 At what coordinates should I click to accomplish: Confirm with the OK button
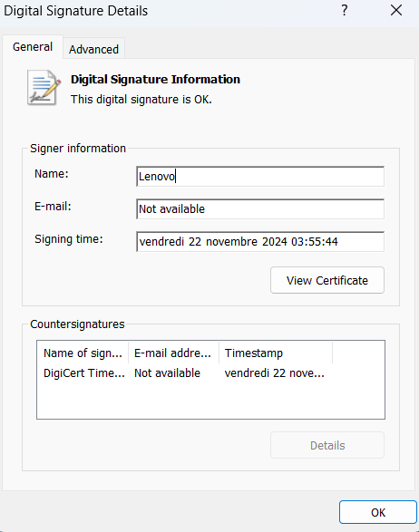[378, 512]
